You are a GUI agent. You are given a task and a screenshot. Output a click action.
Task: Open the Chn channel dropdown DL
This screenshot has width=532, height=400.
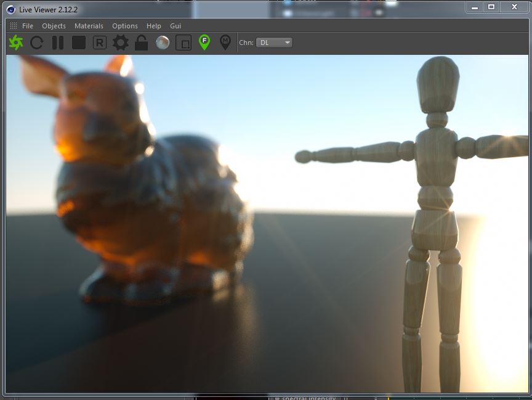pos(274,43)
